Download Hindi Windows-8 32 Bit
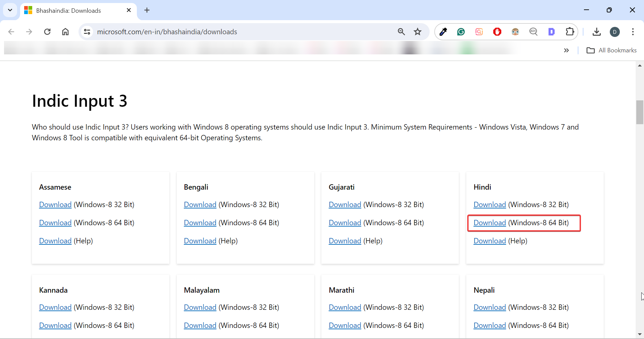 tap(490, 205)
